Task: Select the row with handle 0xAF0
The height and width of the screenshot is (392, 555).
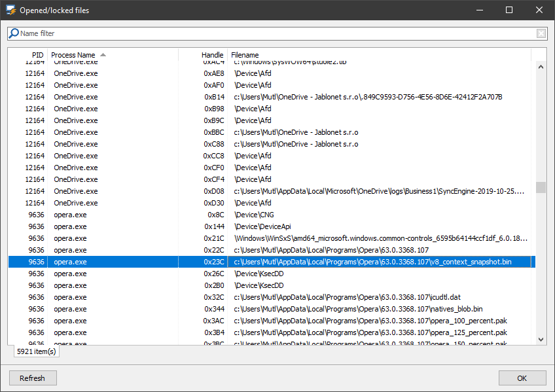Action: tap(272, 85)
